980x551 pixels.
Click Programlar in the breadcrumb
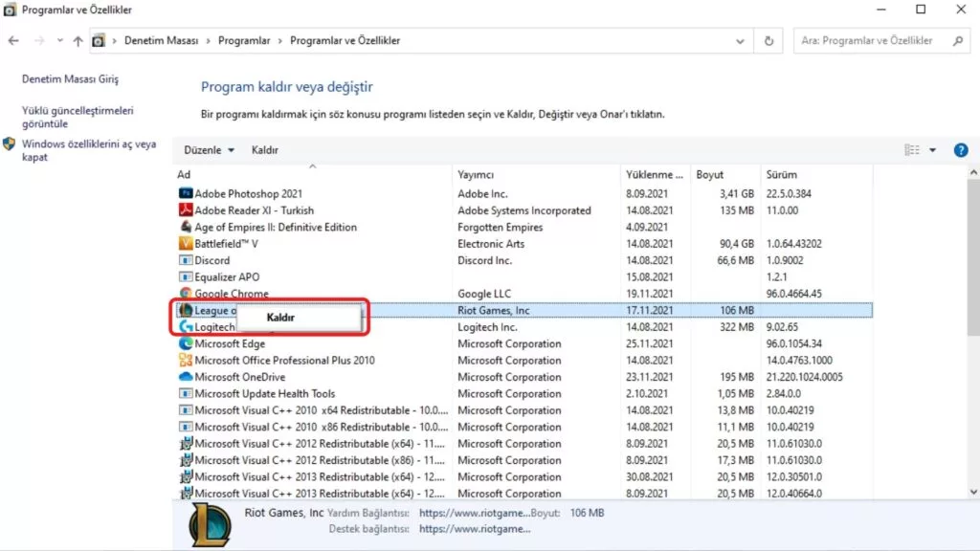[x=244, y=40]
